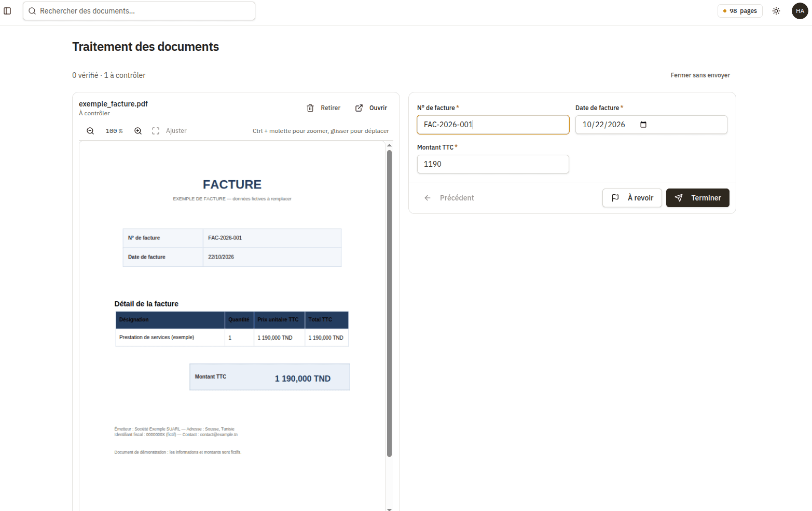Click the Quantité column header in PDF
This screenshot has width=812, height=511.
pos(239,320)
